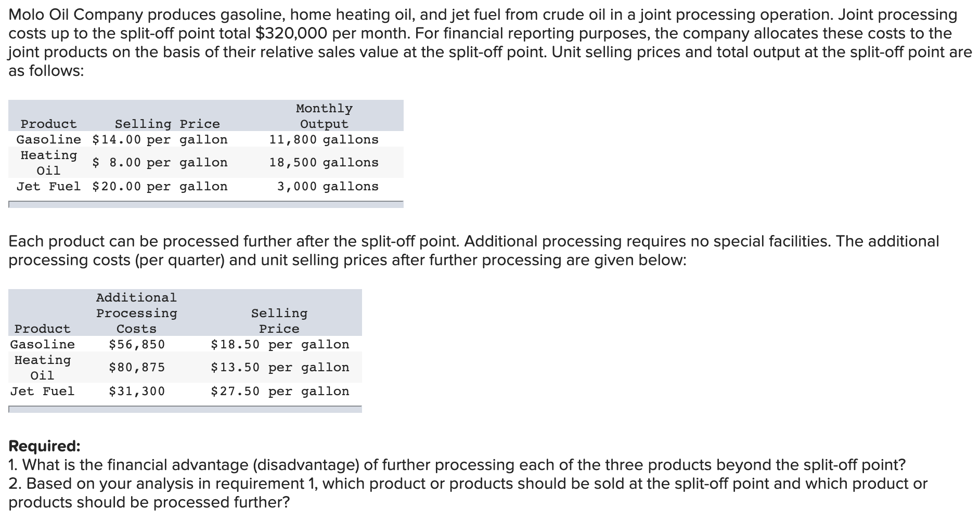980x521 pixels.
Task: Click Heating Oil additional cost $80,875
Action: [137, 367]
